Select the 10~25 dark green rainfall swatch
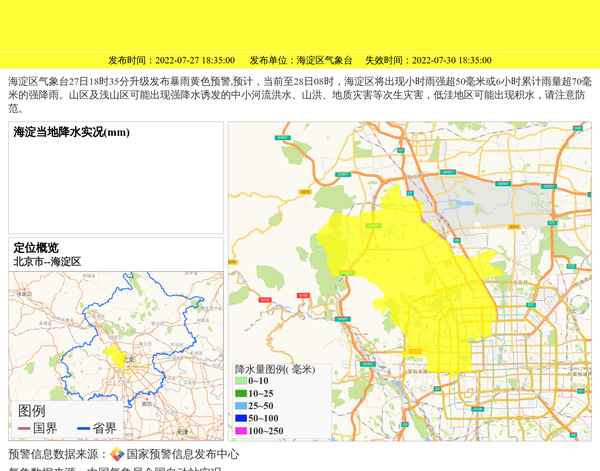Viewport: 600px width, 471px height. tap(240, 394)
